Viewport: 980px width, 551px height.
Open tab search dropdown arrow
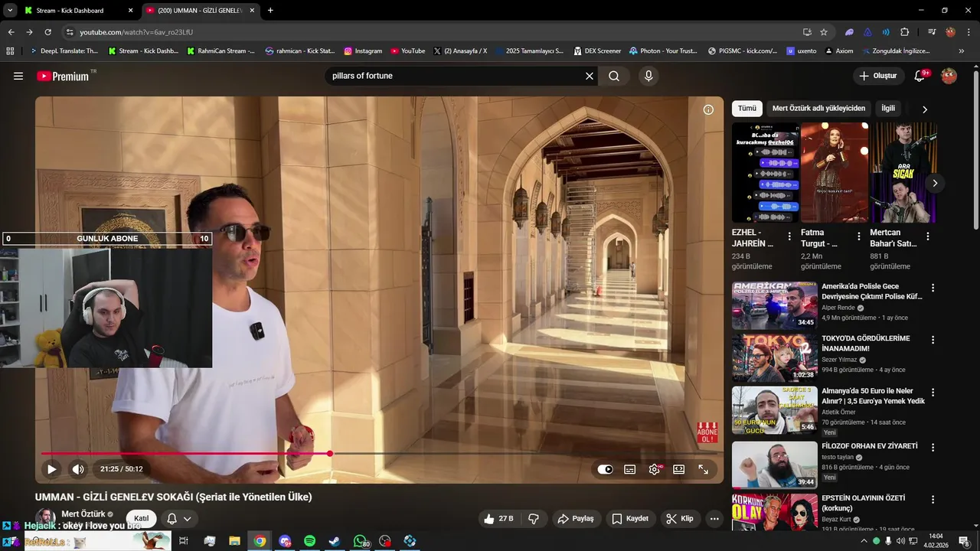[x=10, y=11]
